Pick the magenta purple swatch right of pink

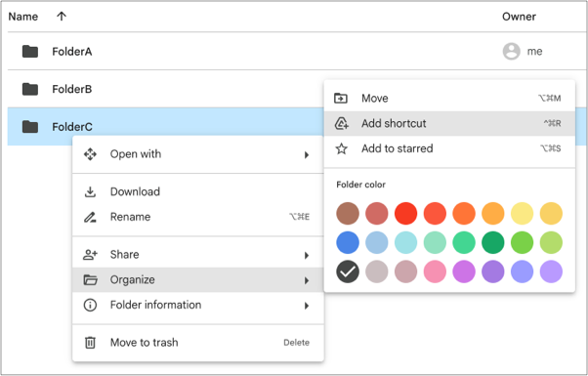tap(464, 272)
